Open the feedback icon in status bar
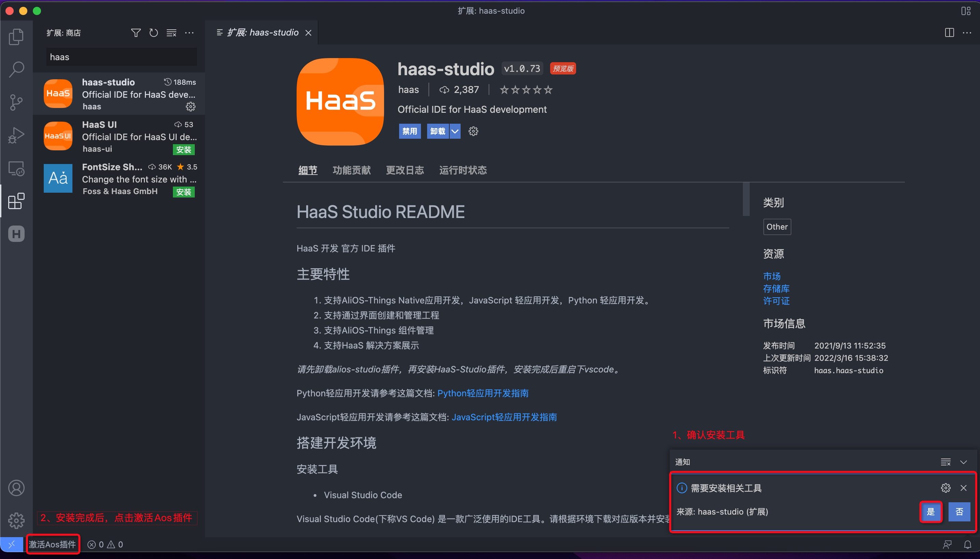 [x=948, y=544]
